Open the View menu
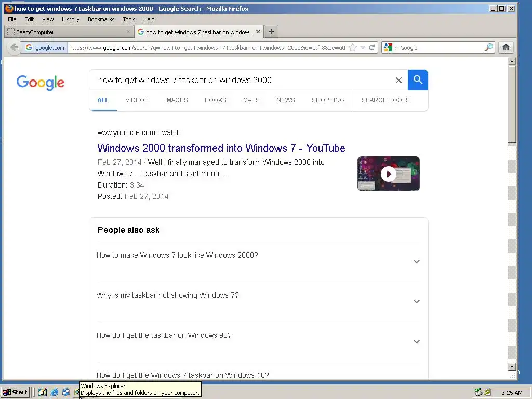 [x=48, y=19]
